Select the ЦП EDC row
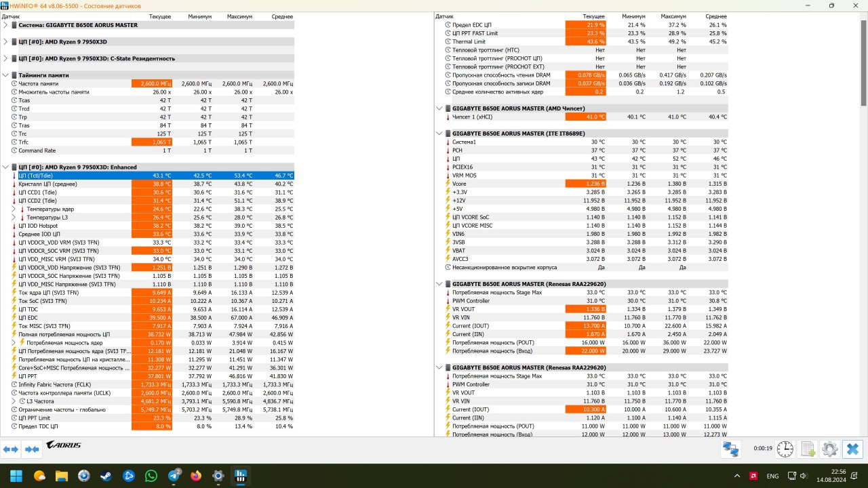 (148, 317)
